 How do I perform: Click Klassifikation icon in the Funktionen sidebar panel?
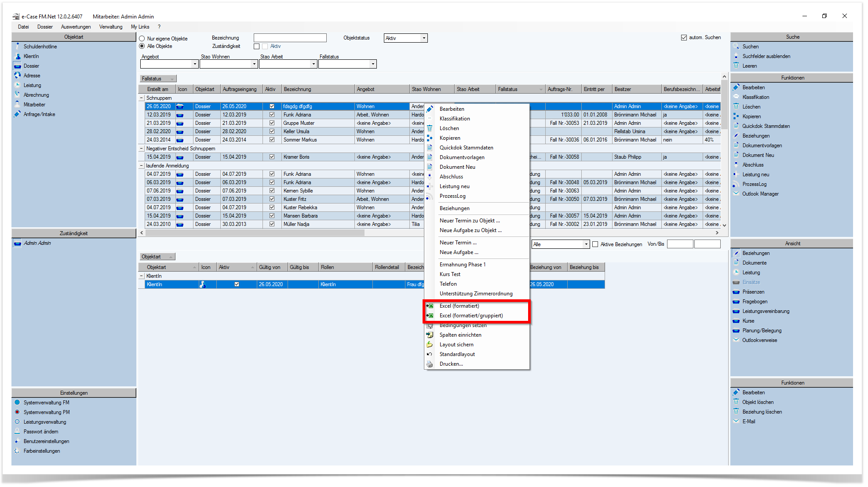(736, 97)
